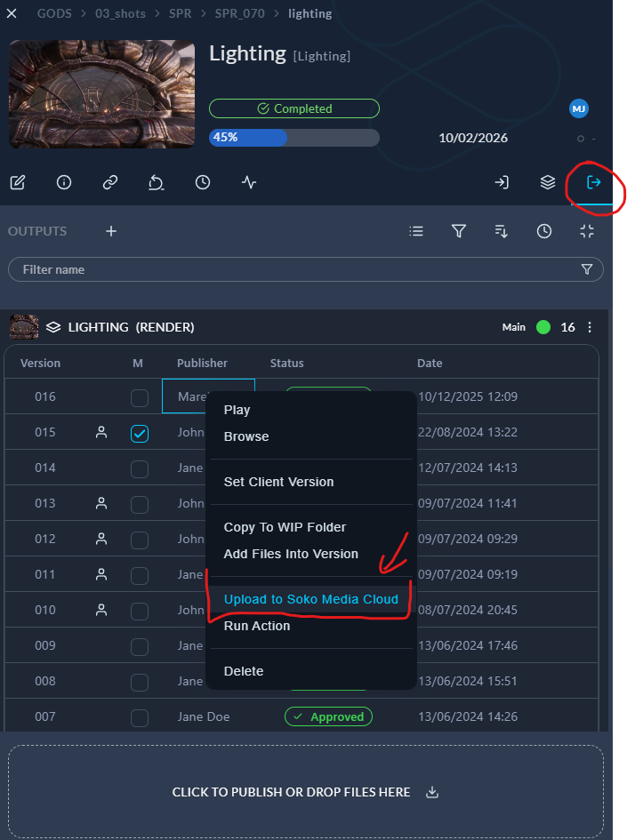Check the M checkbox for version 016

140,397
